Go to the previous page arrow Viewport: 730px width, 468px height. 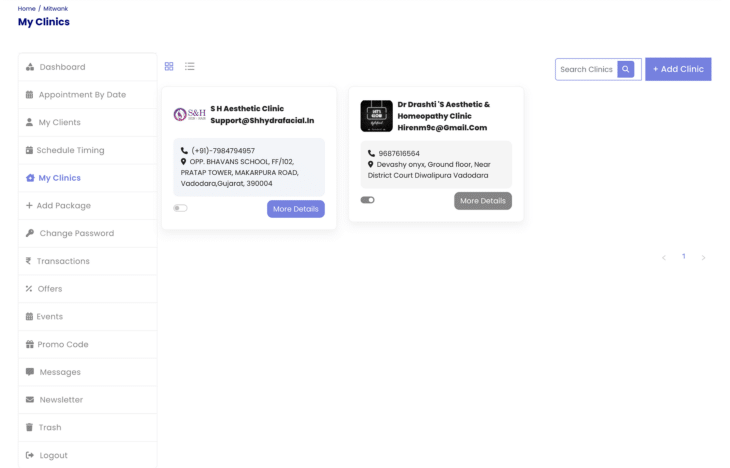[664, 258]
